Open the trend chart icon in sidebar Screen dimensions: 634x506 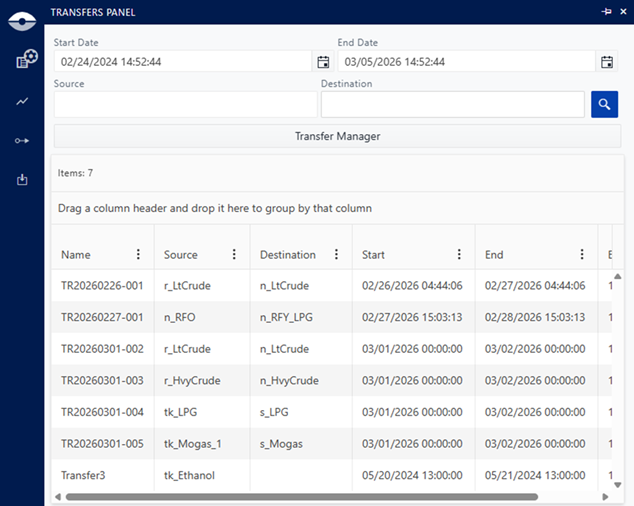coord(22,101)
